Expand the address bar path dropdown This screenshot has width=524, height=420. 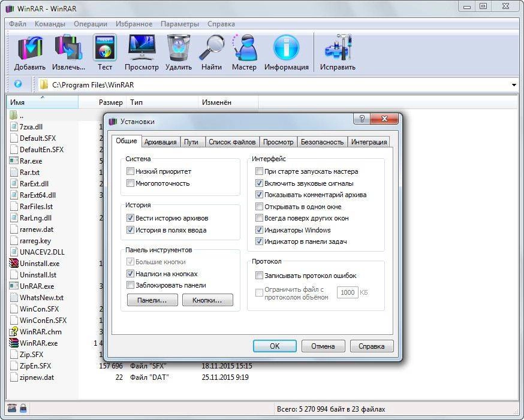[514, 85]
